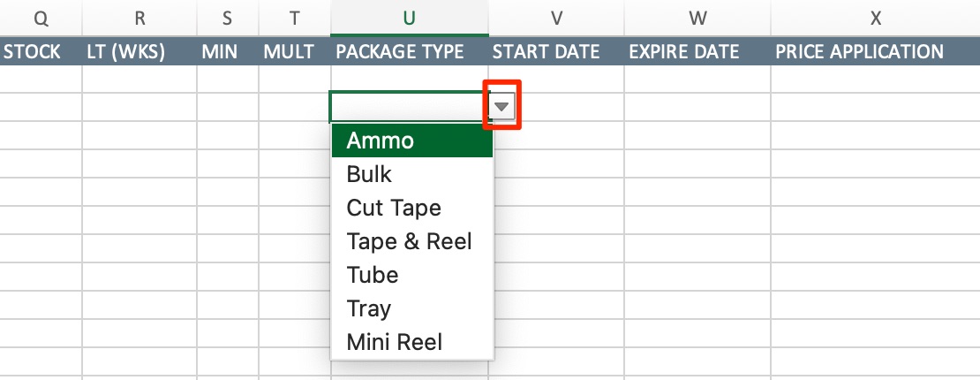980x380 pixels.
Task: Pick the Cut Tape option
Action: (411, 208)
